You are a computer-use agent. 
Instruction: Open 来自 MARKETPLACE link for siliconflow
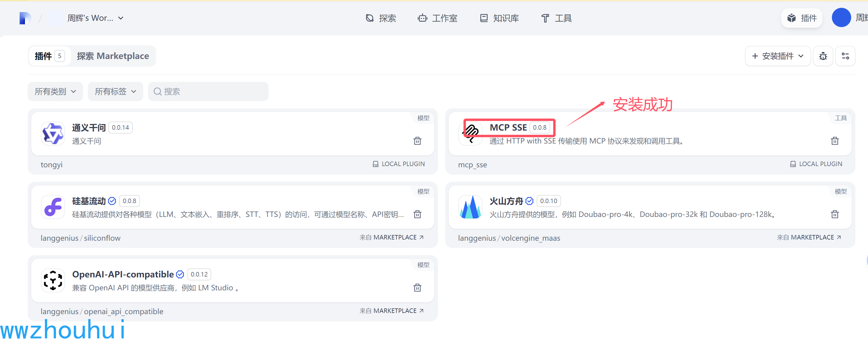pos(391,237)
